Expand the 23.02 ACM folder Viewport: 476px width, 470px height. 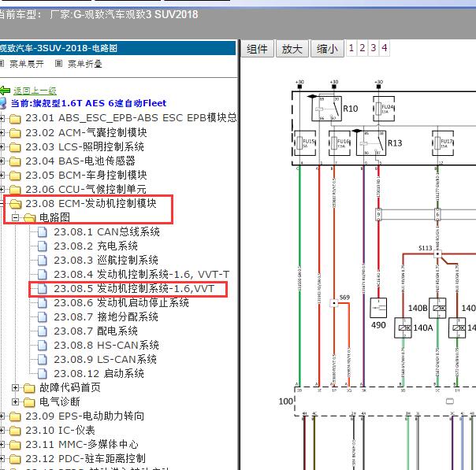coord(2,132)
